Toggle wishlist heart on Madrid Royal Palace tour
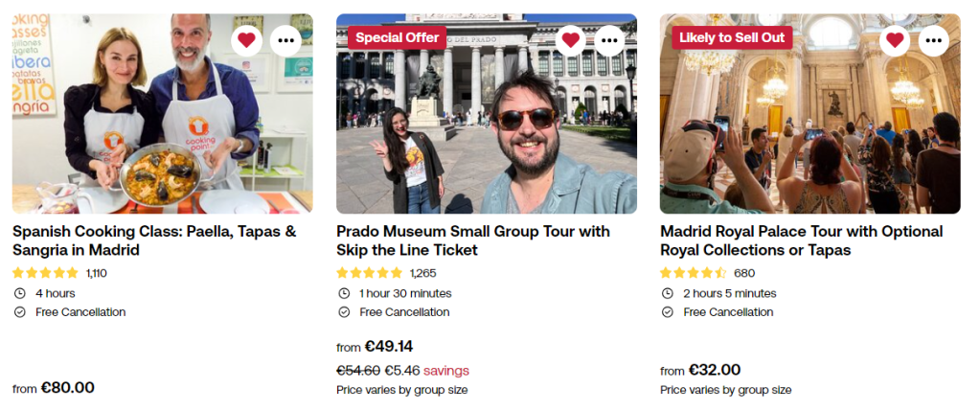Viewport: 980px width, 410px height. pos(895,40)
